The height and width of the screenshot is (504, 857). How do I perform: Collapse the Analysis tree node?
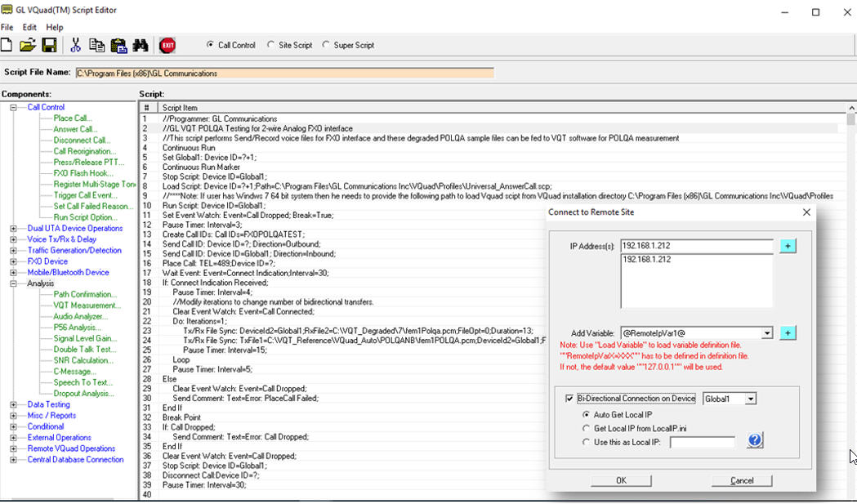(x=14, y=283)
